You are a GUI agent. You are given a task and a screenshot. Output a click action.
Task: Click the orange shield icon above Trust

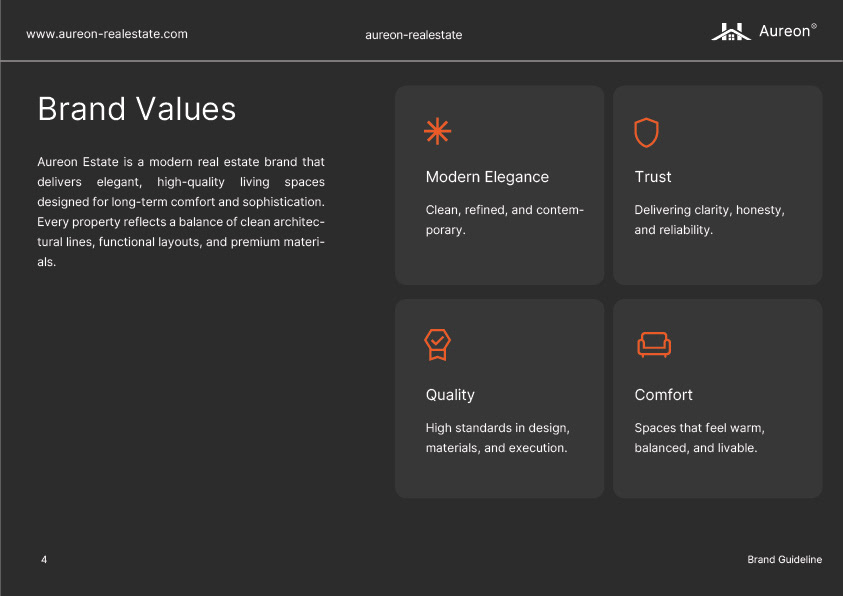pos(646,132)
